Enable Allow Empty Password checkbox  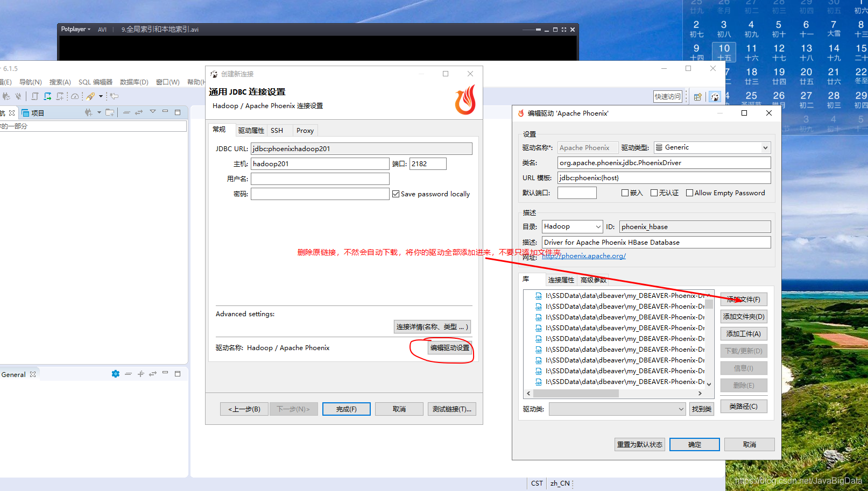tap(689, 193)
